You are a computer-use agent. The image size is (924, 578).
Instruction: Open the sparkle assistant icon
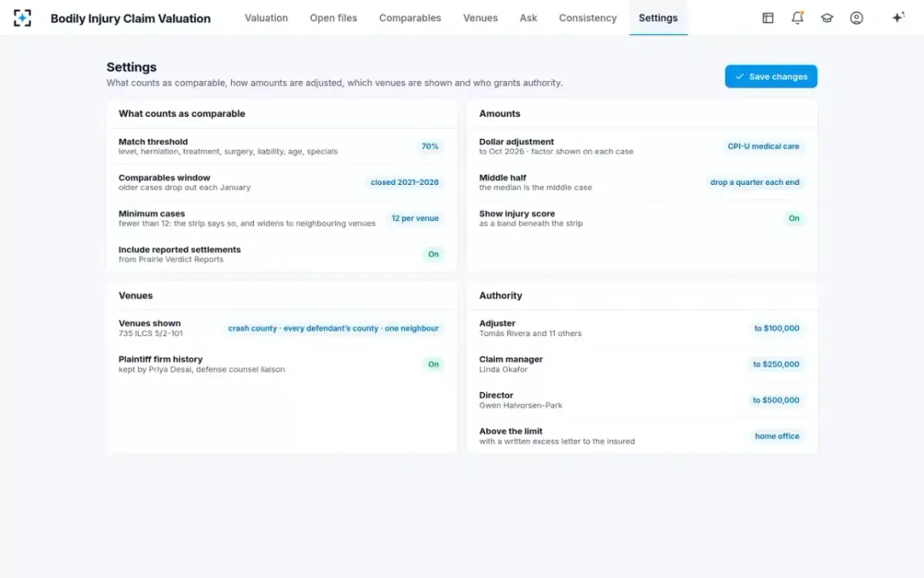tap(898, 18)
